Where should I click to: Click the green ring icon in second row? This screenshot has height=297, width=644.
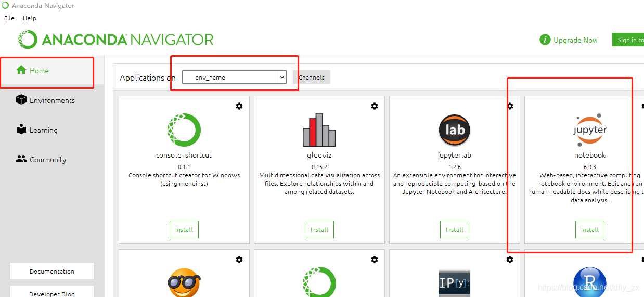click(319, 282)
